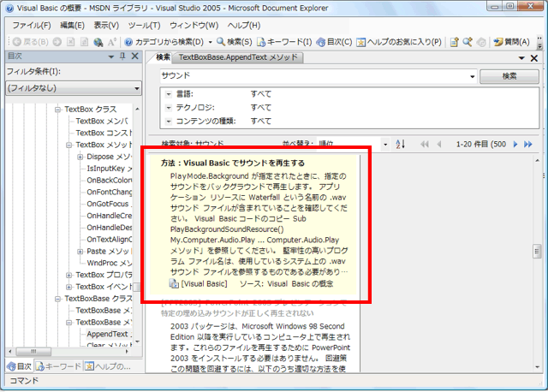Open the 編集(E) menu
Viewport: 548px width, 392px height.
[72, 25]
